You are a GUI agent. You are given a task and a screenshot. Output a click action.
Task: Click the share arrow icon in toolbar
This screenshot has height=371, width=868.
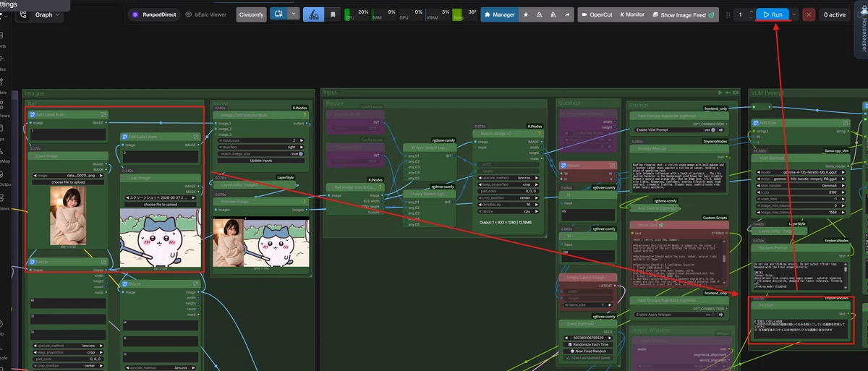pos(568,14)
